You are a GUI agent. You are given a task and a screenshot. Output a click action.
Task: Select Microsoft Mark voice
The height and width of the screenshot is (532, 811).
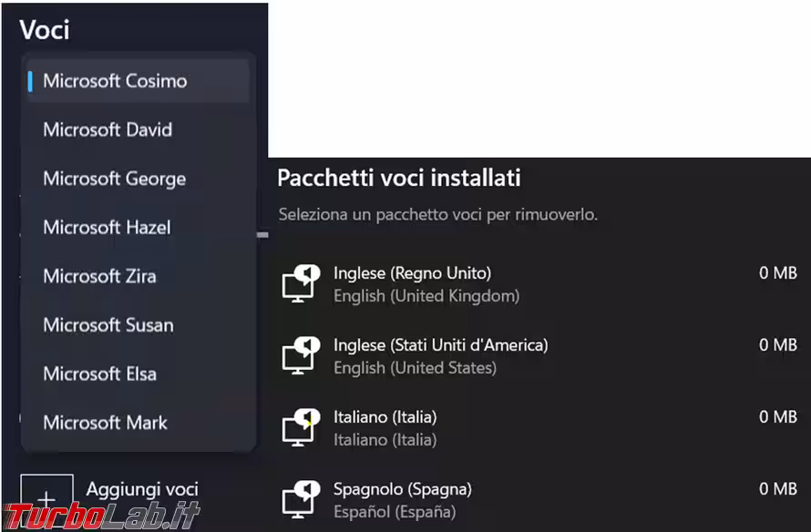(x=105, y=422)
